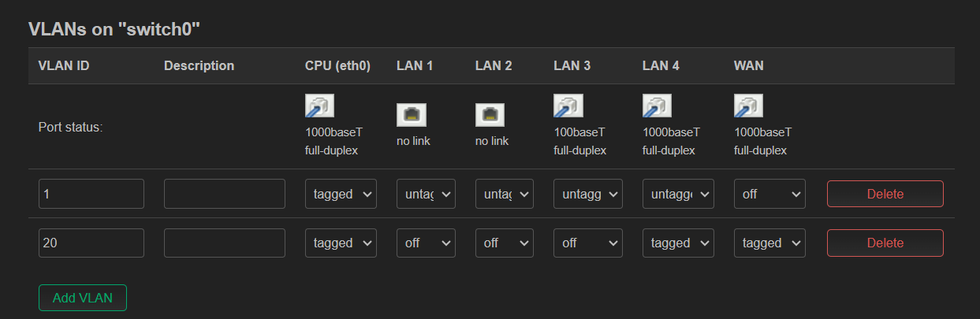Click the Add VLAN button
The image size is (980, 319).
coord(83,298)
